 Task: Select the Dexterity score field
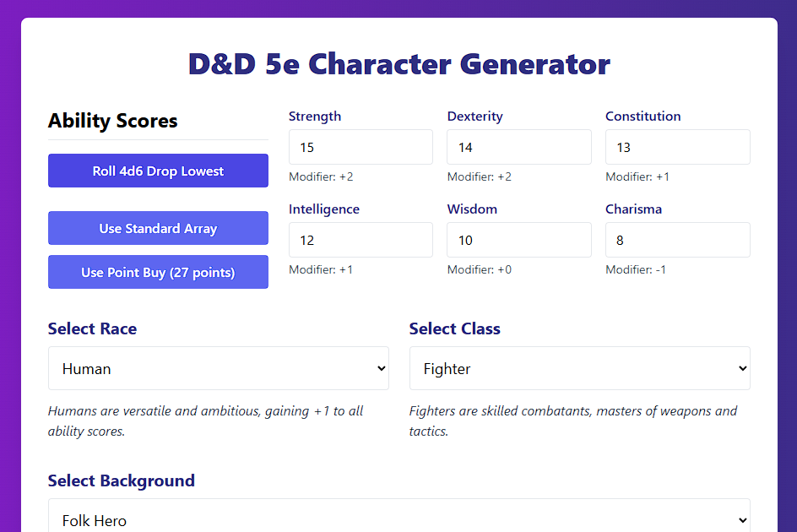point(519,147)
